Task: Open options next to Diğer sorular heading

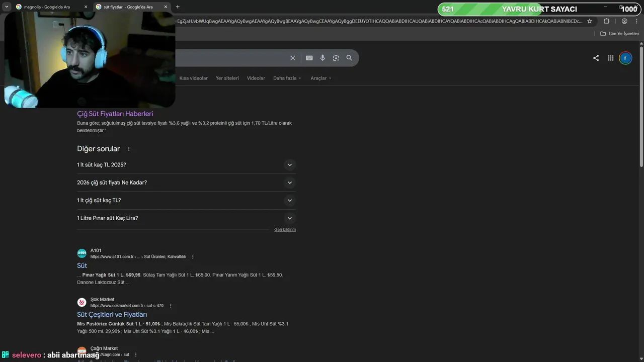Action: (x=129, y=149)
